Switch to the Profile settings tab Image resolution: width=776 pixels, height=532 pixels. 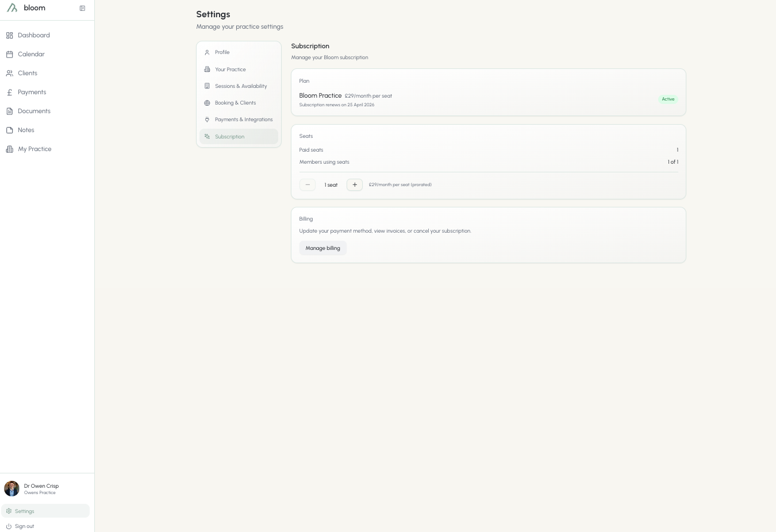tap(239, 52)
